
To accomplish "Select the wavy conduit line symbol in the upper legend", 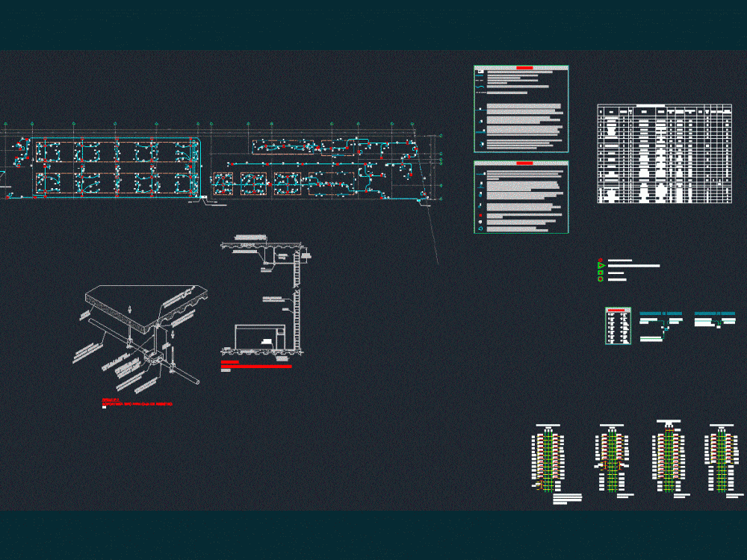I will pos(480,87).
